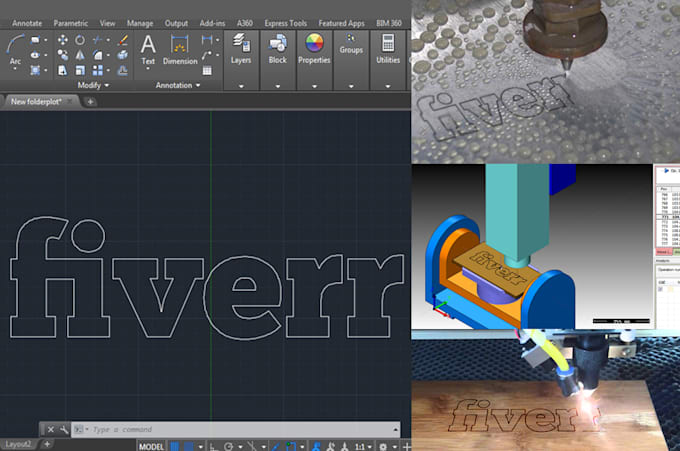Open the Groups panel
Screen dimensions: 680x451
[351, 43]
